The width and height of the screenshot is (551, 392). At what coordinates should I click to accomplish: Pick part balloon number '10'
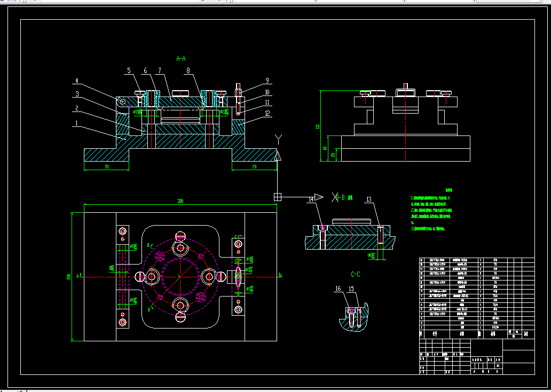coord(267,92)
